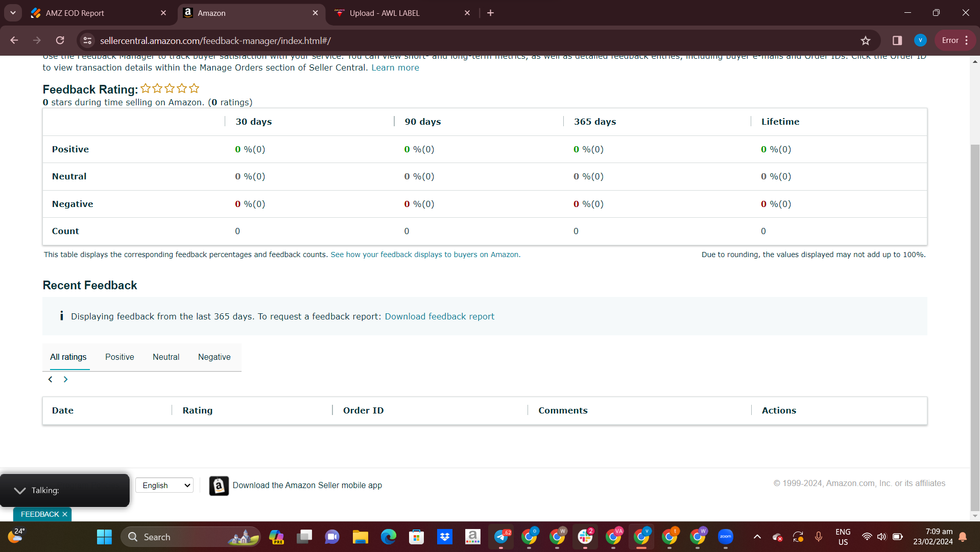Go forward to the next page
The image size is (980, 552).
[37, 40]
